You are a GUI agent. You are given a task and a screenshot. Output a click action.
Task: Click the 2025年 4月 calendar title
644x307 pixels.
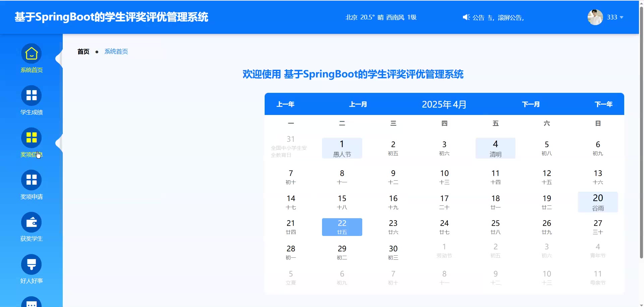pyautogui.click(x=444, y=105)
